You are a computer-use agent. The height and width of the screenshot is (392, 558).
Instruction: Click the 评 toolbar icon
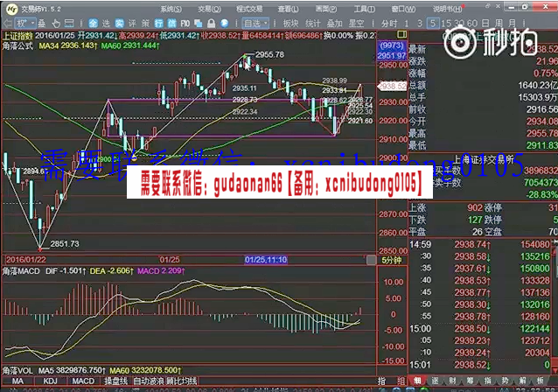tap(132, 24)
